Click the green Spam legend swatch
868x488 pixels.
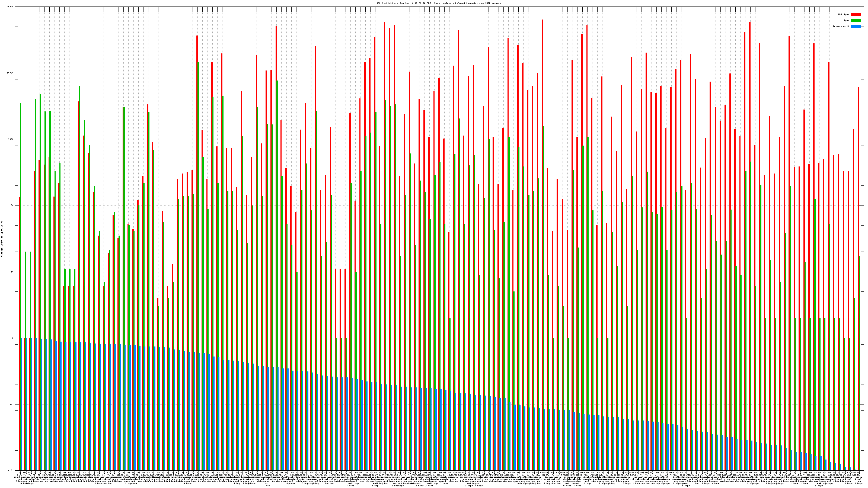[x=856, y=21]
